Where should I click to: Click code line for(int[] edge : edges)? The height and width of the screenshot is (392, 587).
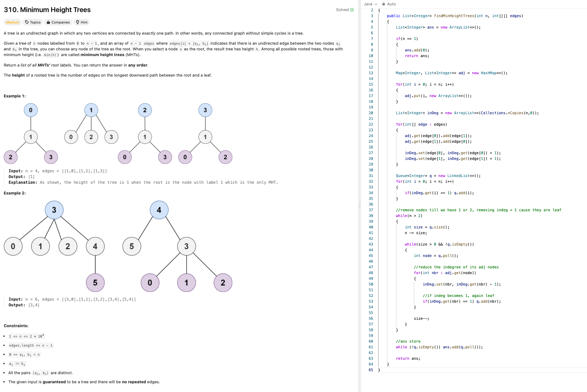[x=421, y=124]
